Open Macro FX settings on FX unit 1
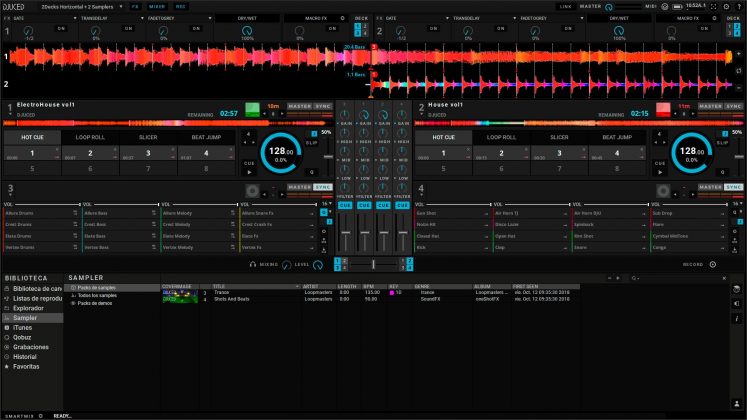 [342, 18]
